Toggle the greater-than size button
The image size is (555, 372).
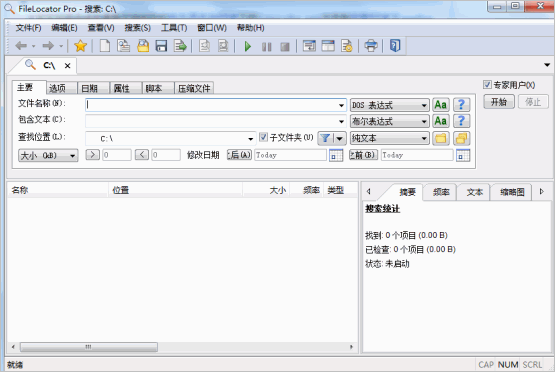(x=93, y=155)
